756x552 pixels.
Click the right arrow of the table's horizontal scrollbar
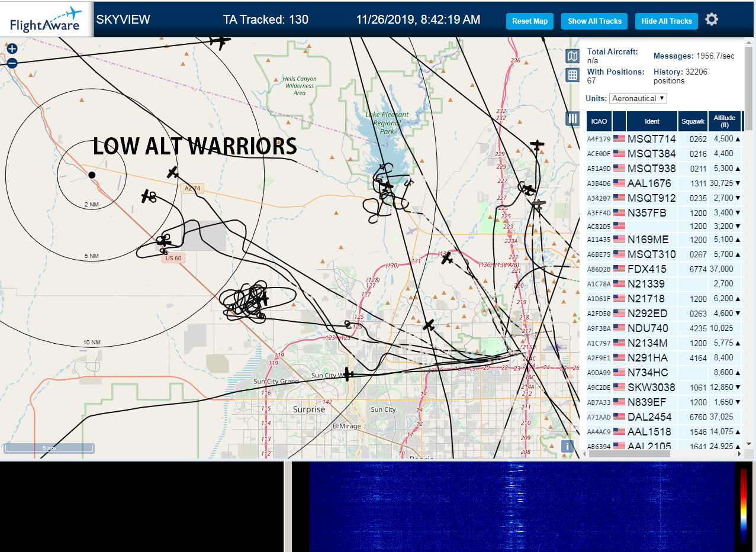(738, 454)
